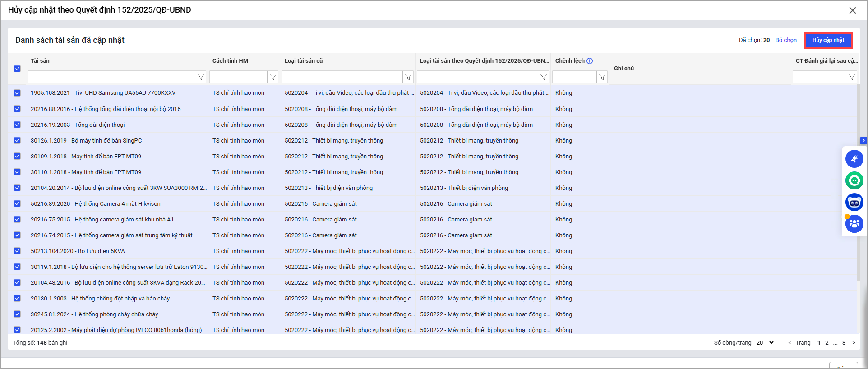Uncheck the Tivi UHD Samsung row checkbox
Viewport: 868px width, 369px height.
[17, 93]
